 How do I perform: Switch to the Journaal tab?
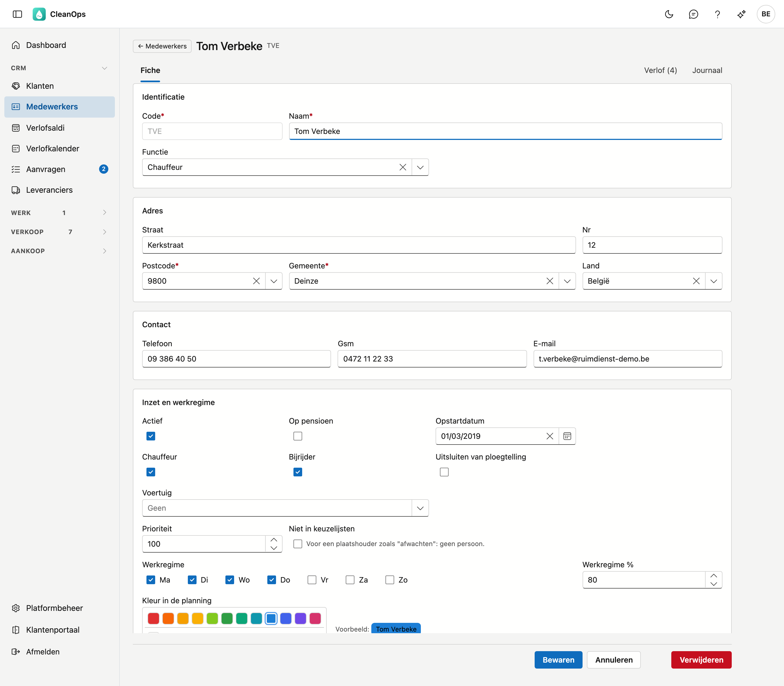point(707,71)
